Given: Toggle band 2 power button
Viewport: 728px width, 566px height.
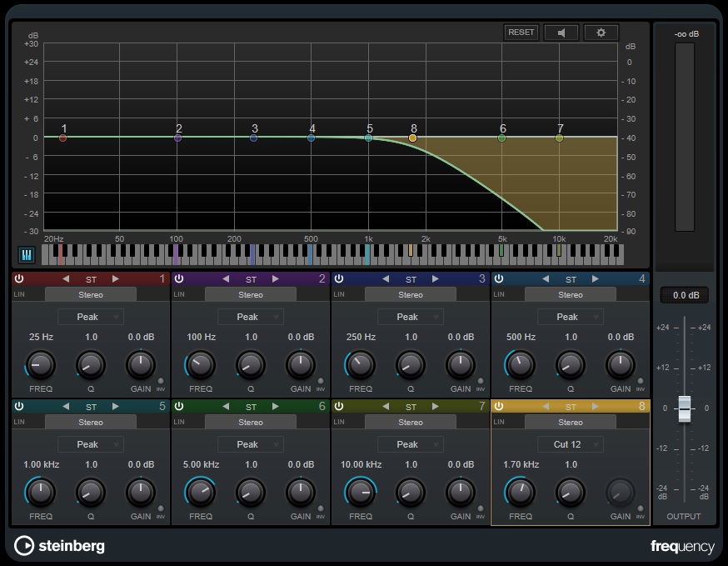Looking at the screenshot, I should pos(179,278).
